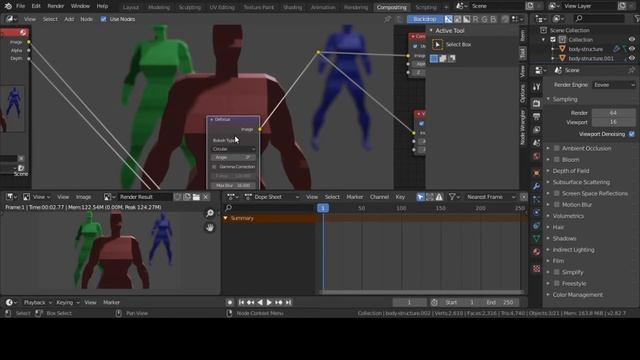Enable the Motion Blur checkbox
Screen dimensions: 640x360
557,204
